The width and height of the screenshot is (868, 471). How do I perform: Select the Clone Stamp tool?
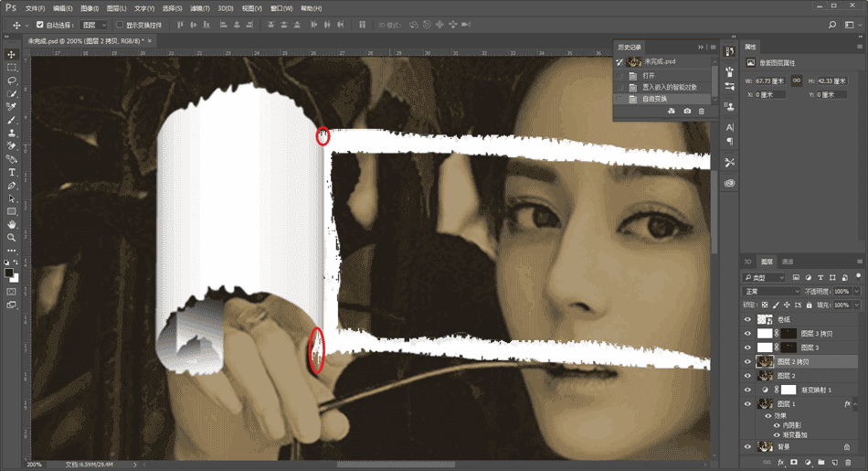(12, 133)
